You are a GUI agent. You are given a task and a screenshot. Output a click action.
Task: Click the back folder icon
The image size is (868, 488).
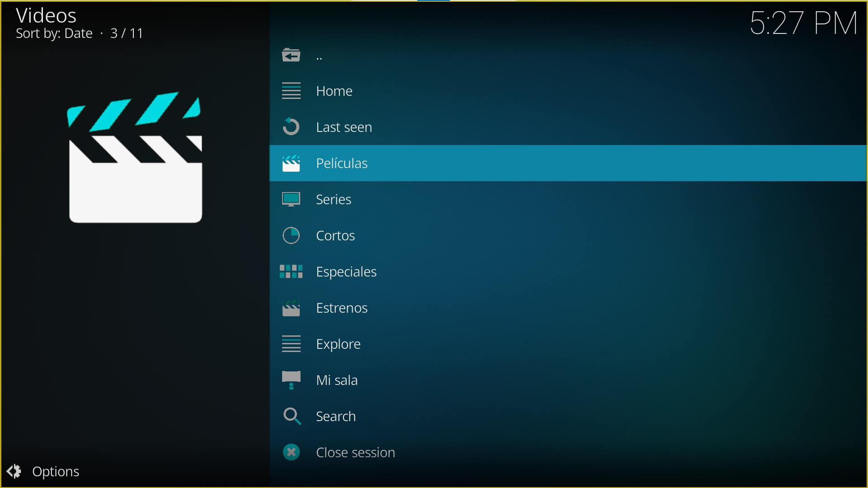tap(291, 55)
